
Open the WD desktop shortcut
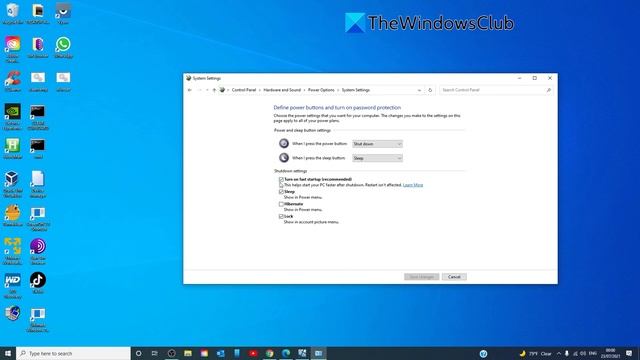click(x=13, y=285)
